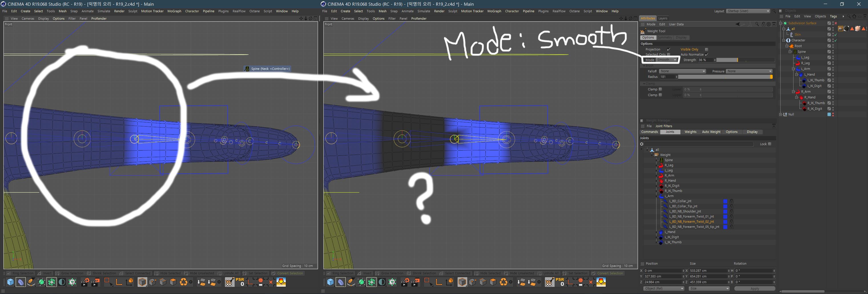Click the Attributes new panel plus icon

click(774, 24)
